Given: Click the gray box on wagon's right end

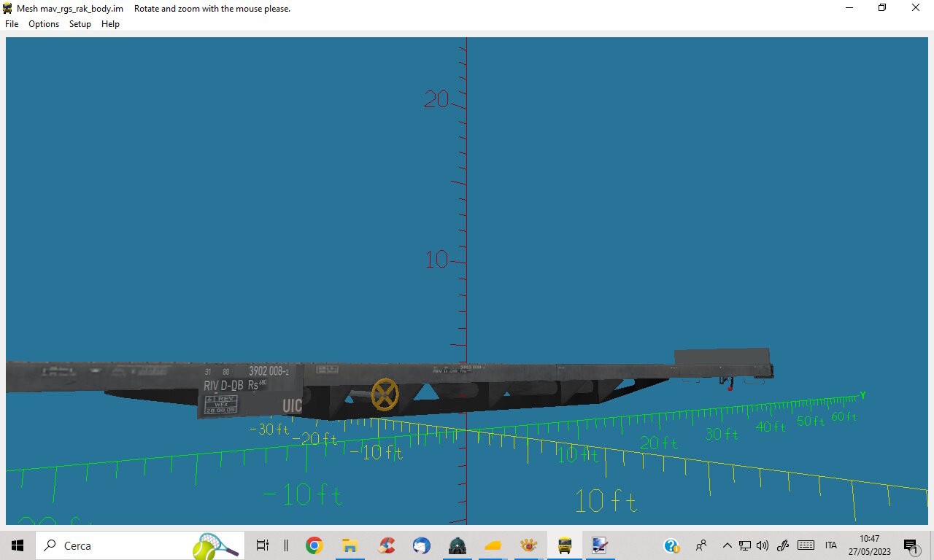Looking at the screenshot, I should coord(722,357).
